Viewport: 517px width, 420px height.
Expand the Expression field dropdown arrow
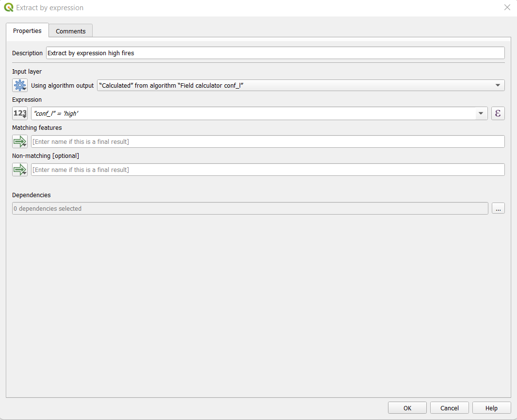point(481,113)
